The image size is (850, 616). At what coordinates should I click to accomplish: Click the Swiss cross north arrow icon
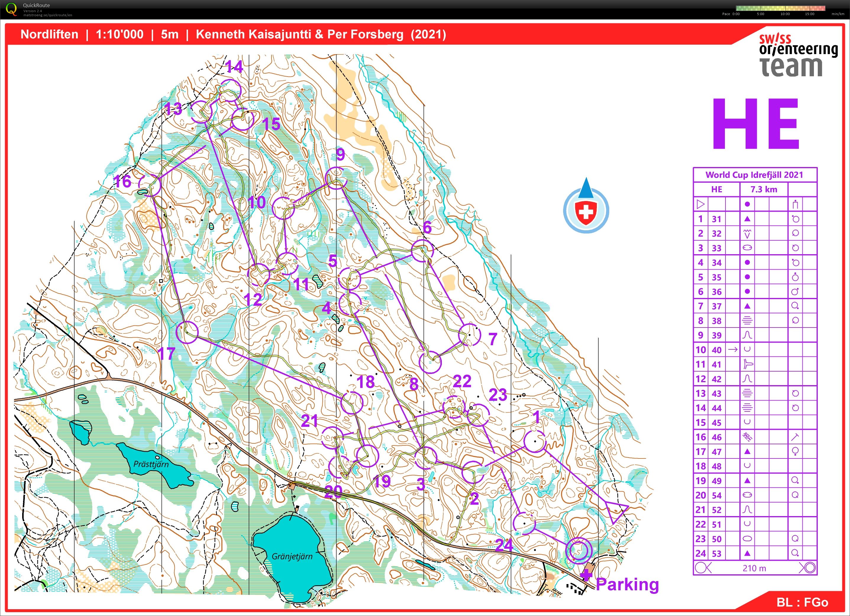(x=586, y=206)
